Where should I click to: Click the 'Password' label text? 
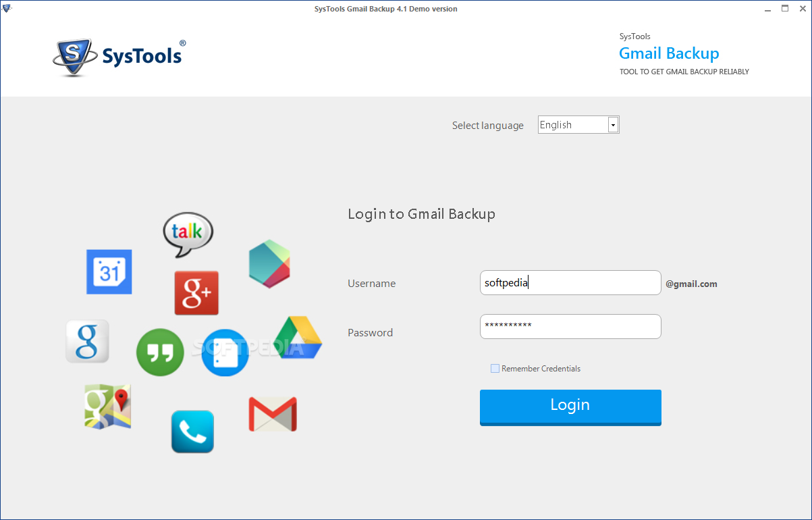tap(370, 333)
